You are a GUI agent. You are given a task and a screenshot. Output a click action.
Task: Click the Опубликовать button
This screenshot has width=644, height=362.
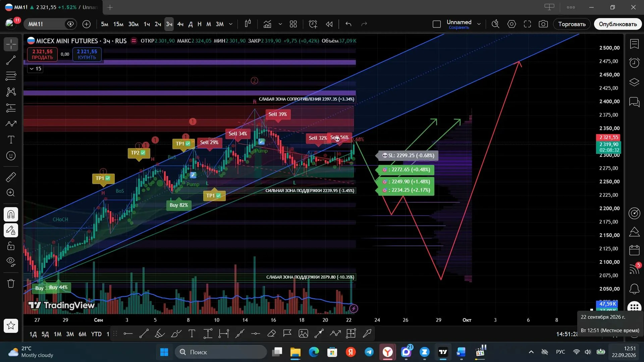[x=618, y=24]
